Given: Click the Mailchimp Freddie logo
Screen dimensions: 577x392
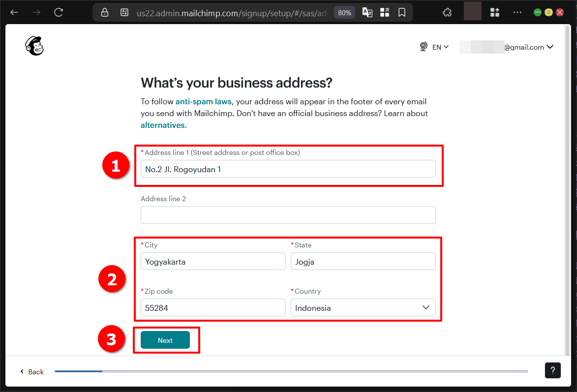Looking at the screenshot, I should click(33, 45).
